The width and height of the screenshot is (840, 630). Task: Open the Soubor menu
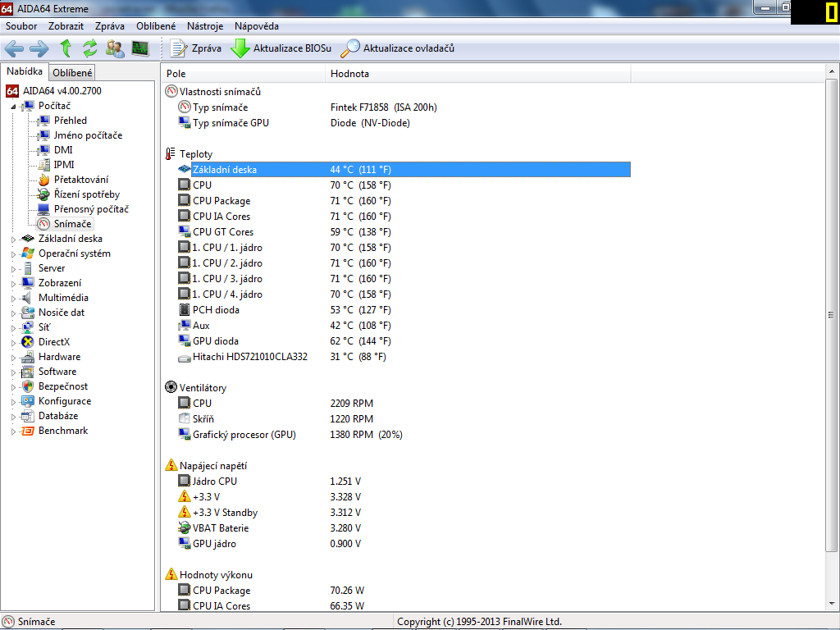(21, 25)
